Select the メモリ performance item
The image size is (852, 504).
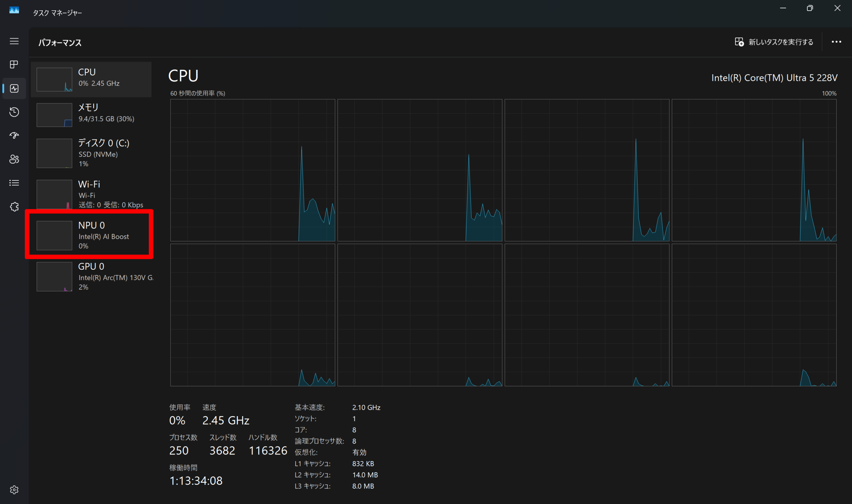coord(91,114)
